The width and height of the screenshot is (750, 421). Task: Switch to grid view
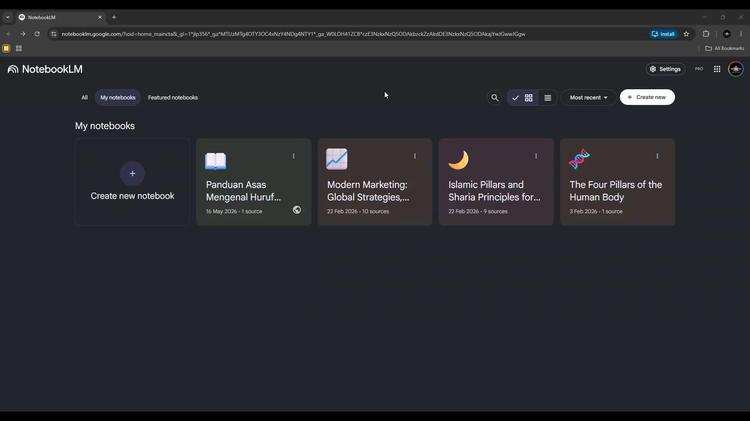coord(522,98)
